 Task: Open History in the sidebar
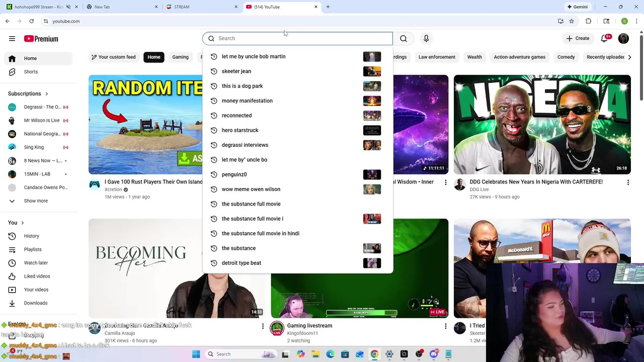(x=39, y=236)
